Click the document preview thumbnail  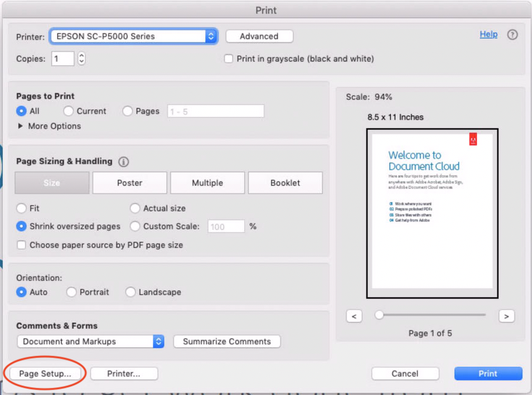pos(432,213)
